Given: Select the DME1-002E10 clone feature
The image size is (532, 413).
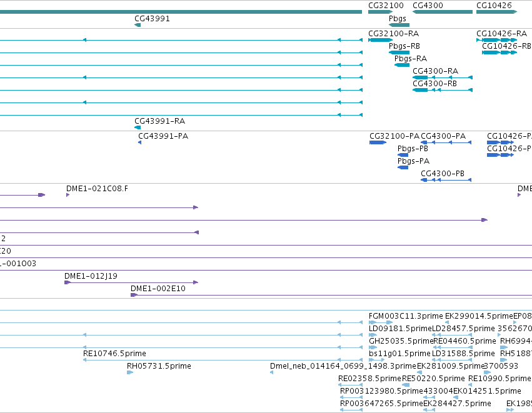Looking at the screenshot, I should point(331,295).
